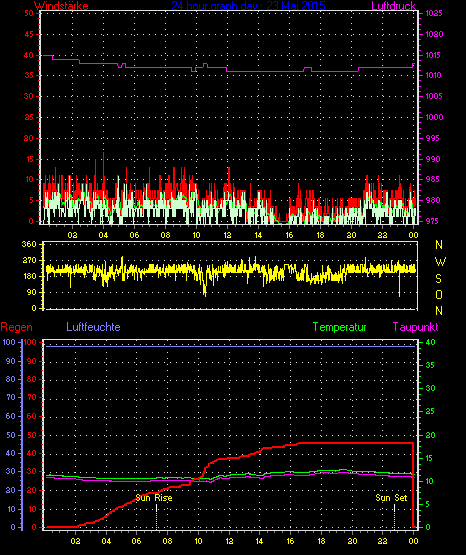466x555 pixels.
Task: Click the 24 hour graph date title
Action: (x=248, y=5)
